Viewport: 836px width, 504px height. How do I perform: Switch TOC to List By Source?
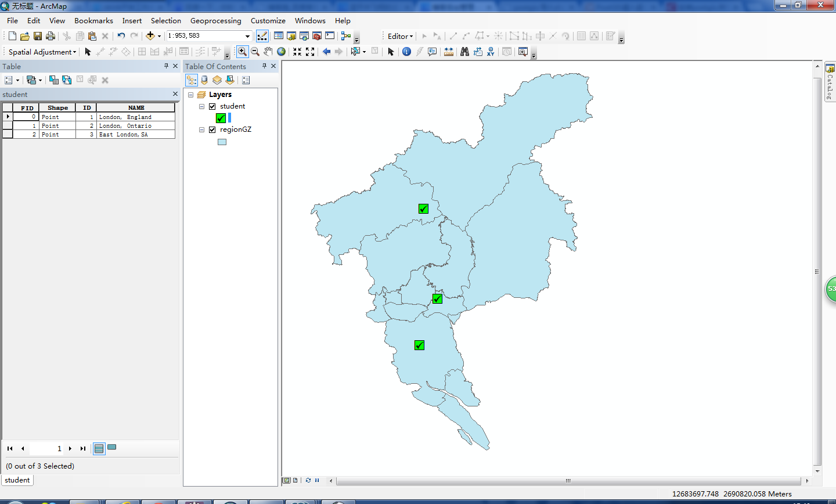click(204, 80)
